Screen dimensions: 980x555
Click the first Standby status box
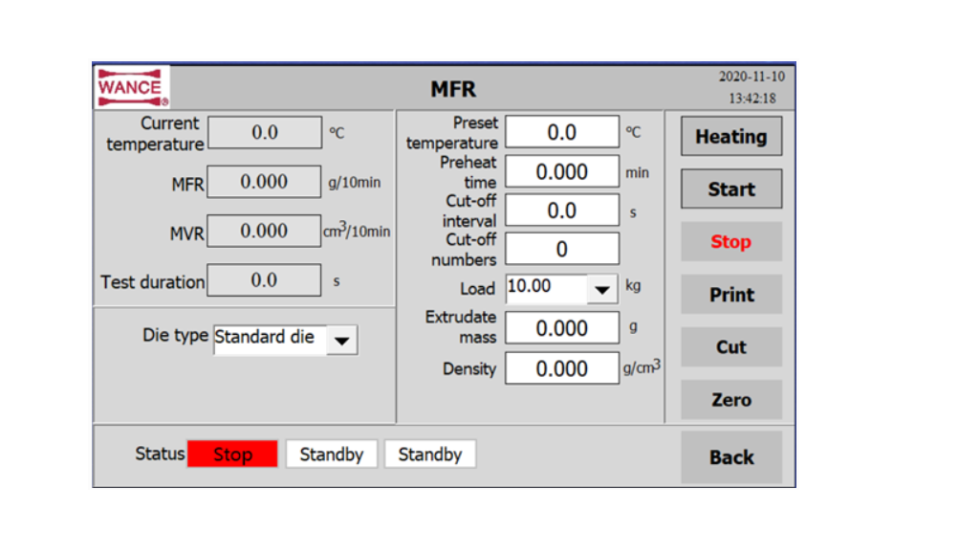332,455
